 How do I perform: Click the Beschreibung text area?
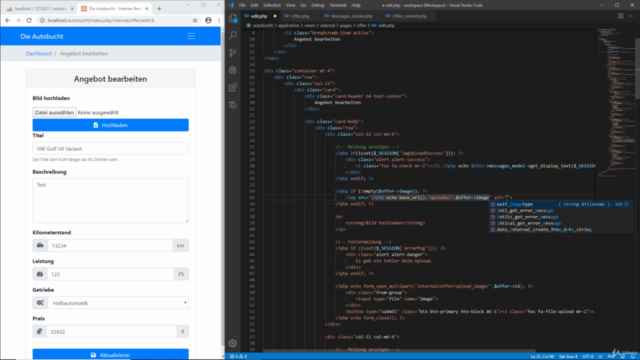click(111, 200)
